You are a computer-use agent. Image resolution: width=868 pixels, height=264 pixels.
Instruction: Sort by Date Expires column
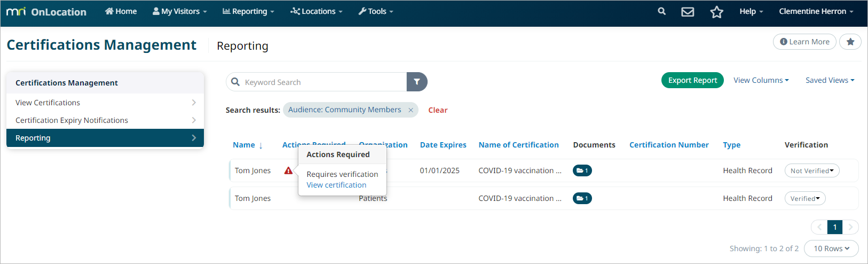tap(443, 145)
